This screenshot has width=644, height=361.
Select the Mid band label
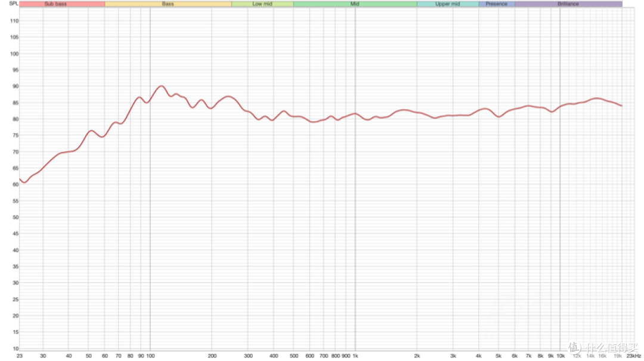pos(355,4)
